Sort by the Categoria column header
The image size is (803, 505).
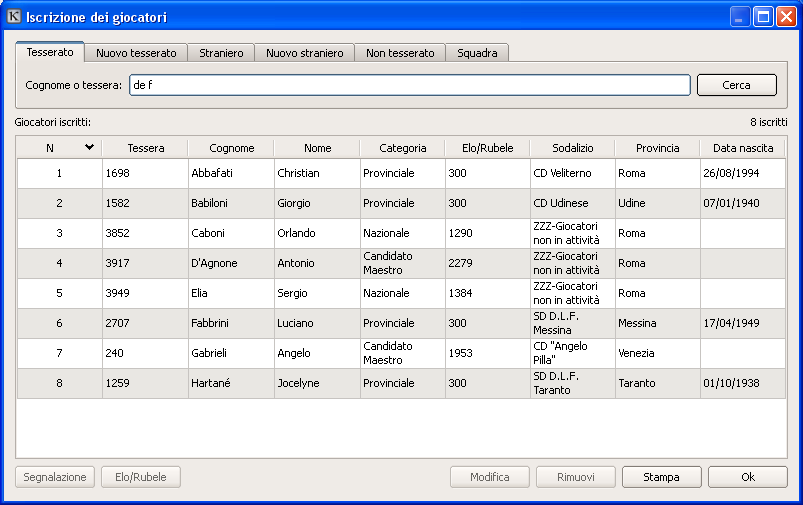(x=403, y=148)
